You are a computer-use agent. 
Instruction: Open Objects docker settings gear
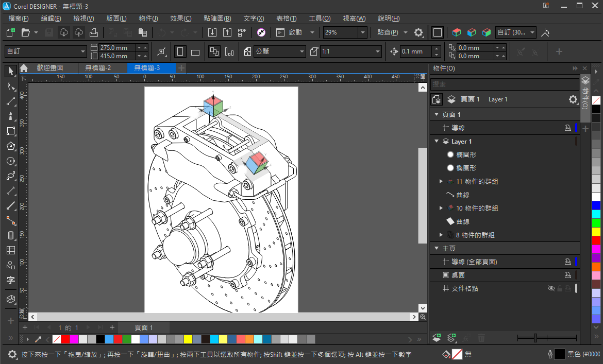click(x=573, y=99)
